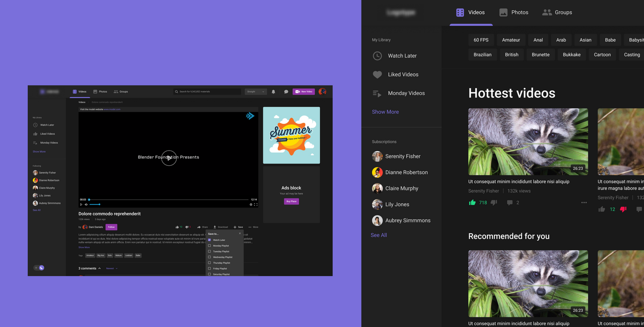Image resolution: width=644 pixels, height=327 pixels.
Task: Uncheck Watch Later in Save to list
Action: 209,240
